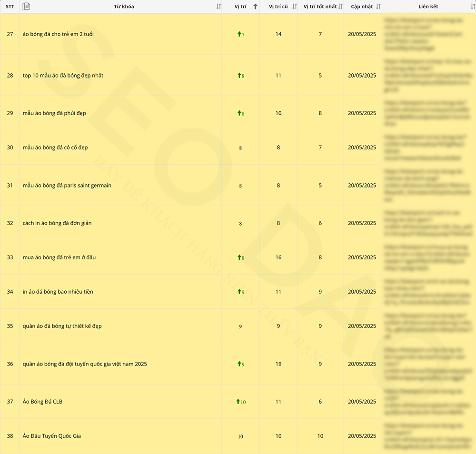Select keyword 'cách in áo bóng đá đơn giản'

tap(57, 223)
